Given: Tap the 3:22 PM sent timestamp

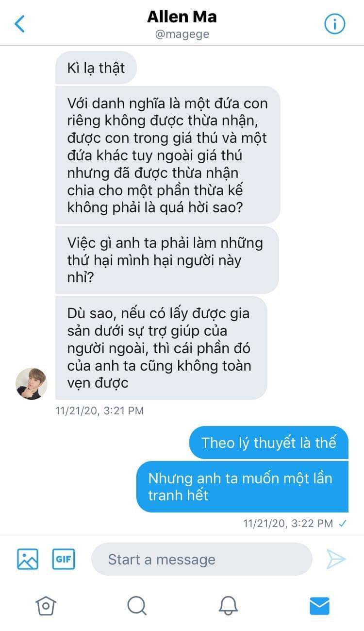Looking at the screenshot, I should 288,523.
